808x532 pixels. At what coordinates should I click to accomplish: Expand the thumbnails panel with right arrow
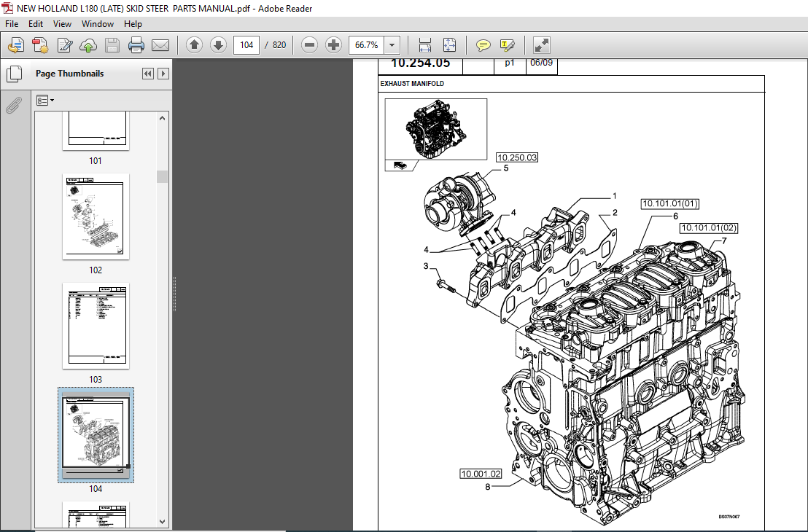[x=163, y=74]
